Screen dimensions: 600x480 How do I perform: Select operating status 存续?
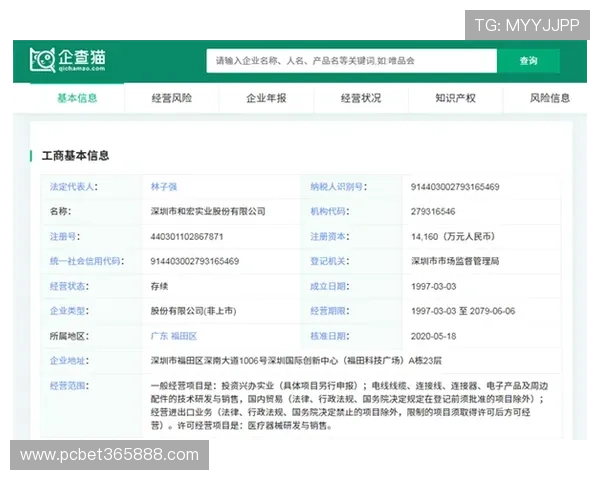159,286
